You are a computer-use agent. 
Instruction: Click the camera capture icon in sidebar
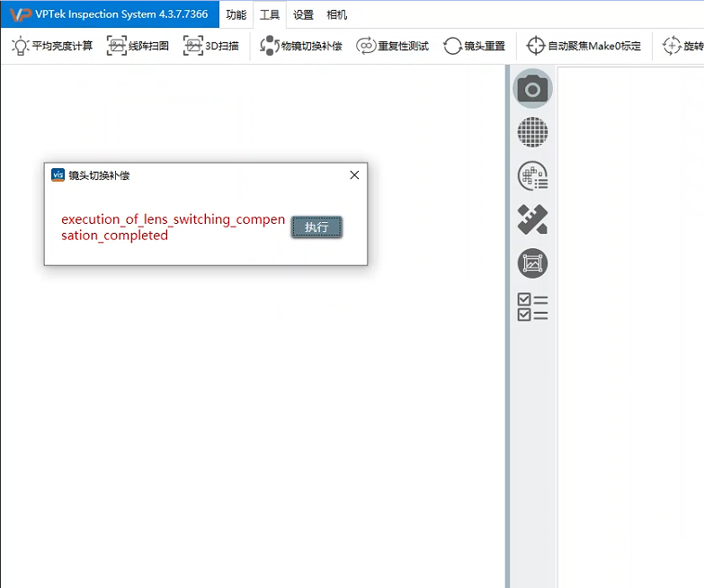532,89
